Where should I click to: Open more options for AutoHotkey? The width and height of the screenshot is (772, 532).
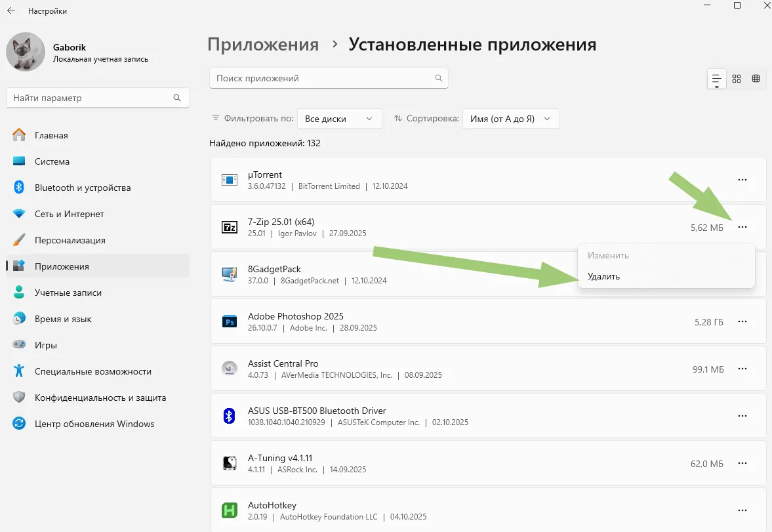(x=742, y=510)
